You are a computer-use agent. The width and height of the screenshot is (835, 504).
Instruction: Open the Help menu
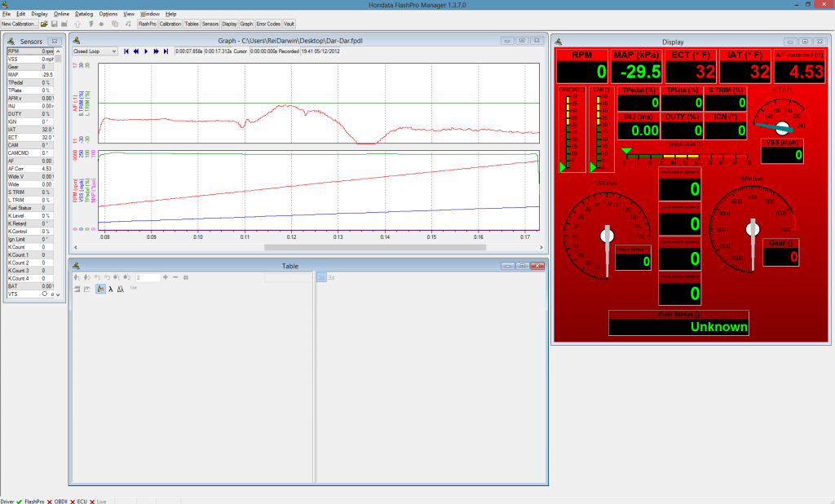click(x=171, y=14)
